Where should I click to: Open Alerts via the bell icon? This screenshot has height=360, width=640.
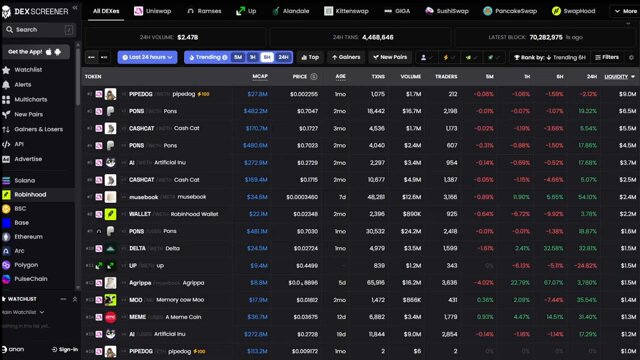pos(6,85)
